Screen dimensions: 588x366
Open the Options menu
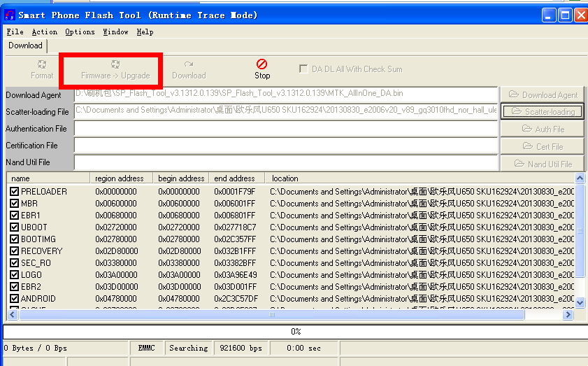click(80, 32)
